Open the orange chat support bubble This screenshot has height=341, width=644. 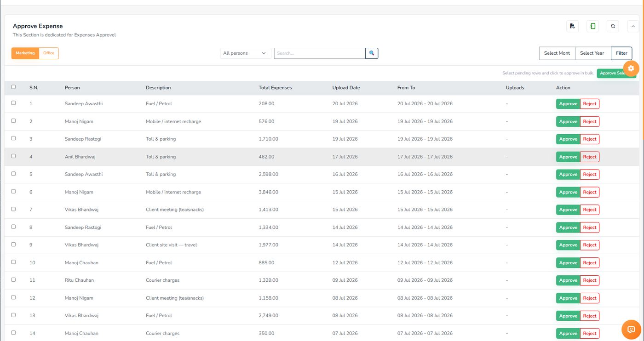pyautogui.click(x=631, y=329)
